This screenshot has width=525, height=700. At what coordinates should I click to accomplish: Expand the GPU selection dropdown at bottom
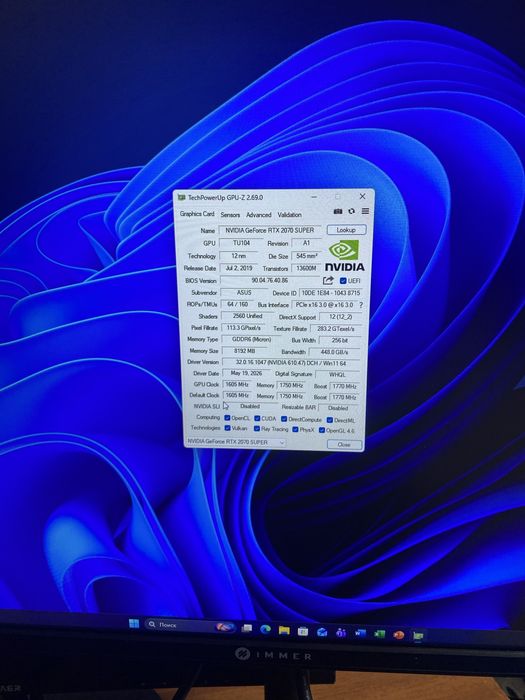[236, 442]
